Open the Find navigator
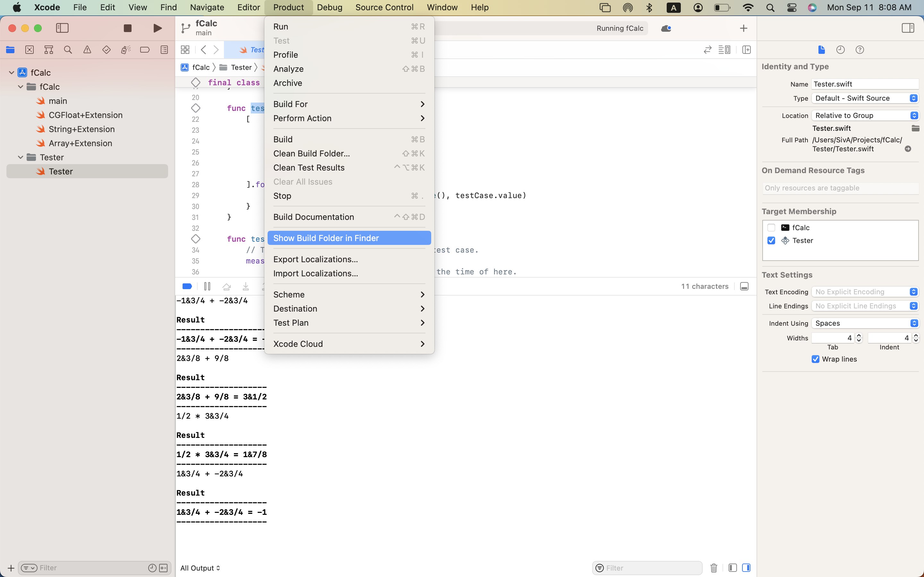The image size is (924, 577). pyautogui.click(x=68, y=50)
